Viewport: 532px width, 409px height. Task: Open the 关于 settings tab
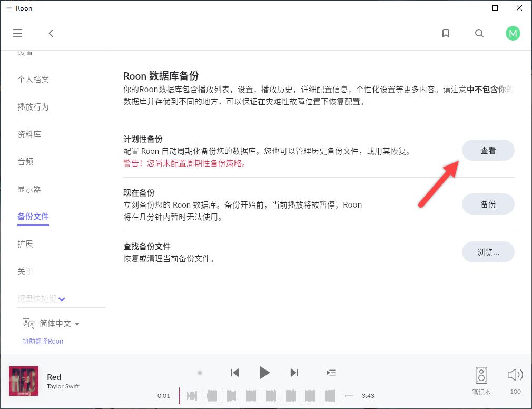tap(25, 271)
